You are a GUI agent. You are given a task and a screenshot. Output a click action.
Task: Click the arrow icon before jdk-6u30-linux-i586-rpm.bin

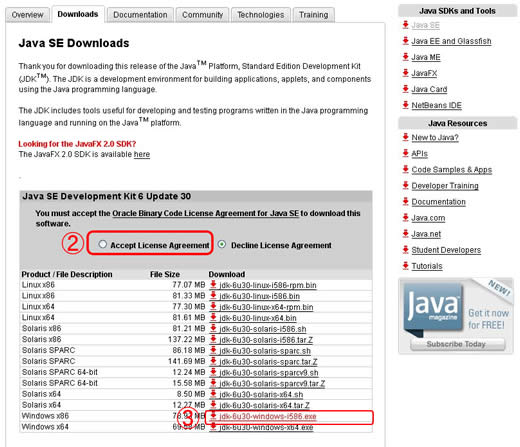pos(213,285)
